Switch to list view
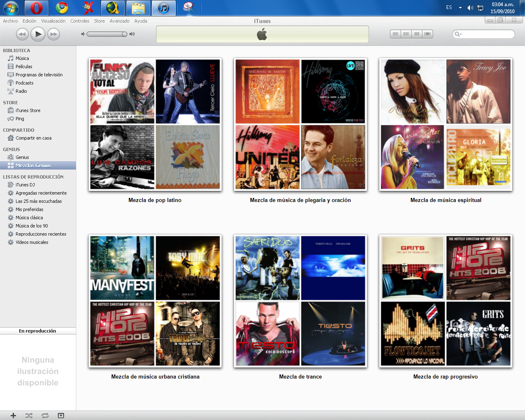 [395, 34]
